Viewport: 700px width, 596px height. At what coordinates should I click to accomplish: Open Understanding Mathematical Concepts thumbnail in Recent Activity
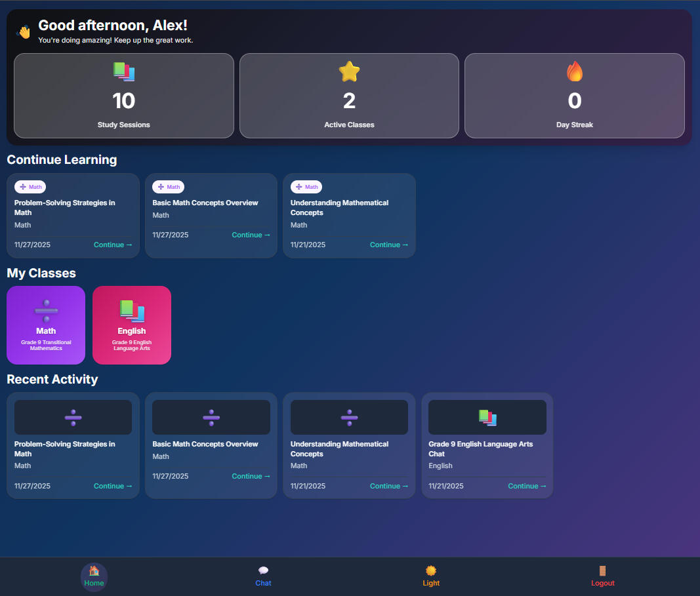click(x=349, y=417)
